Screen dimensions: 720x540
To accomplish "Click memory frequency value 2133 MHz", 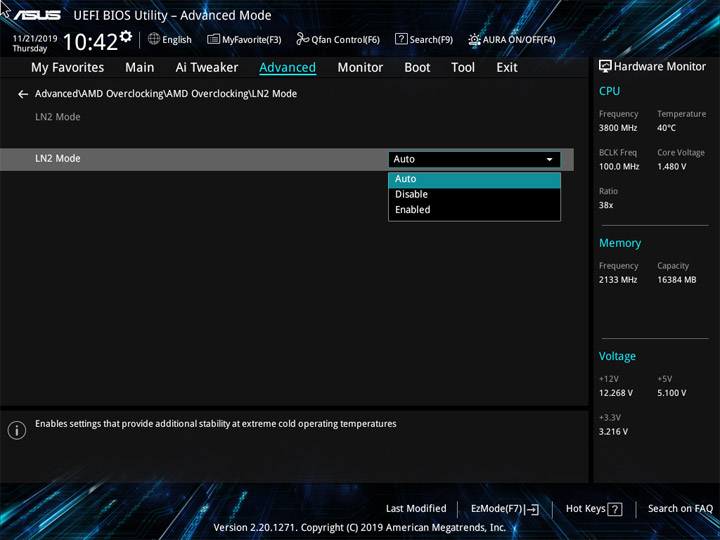I will pyautogui.click(x=618, y=280).
